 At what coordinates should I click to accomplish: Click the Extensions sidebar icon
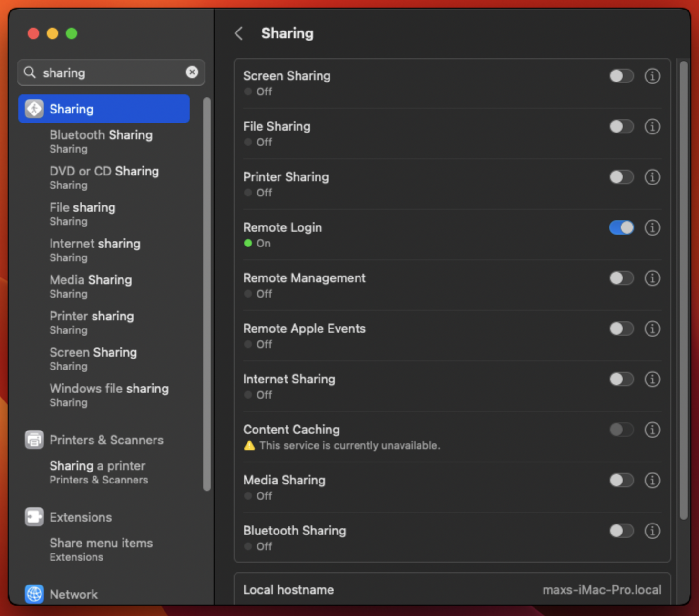click(x=34, y=517)
